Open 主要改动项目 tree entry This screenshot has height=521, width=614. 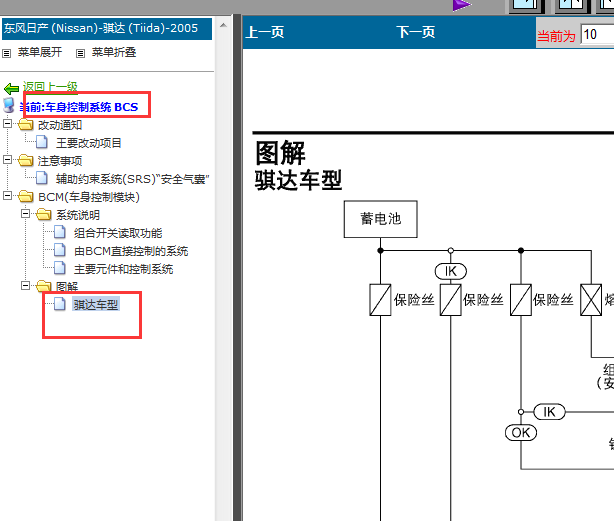pos(89,143)
